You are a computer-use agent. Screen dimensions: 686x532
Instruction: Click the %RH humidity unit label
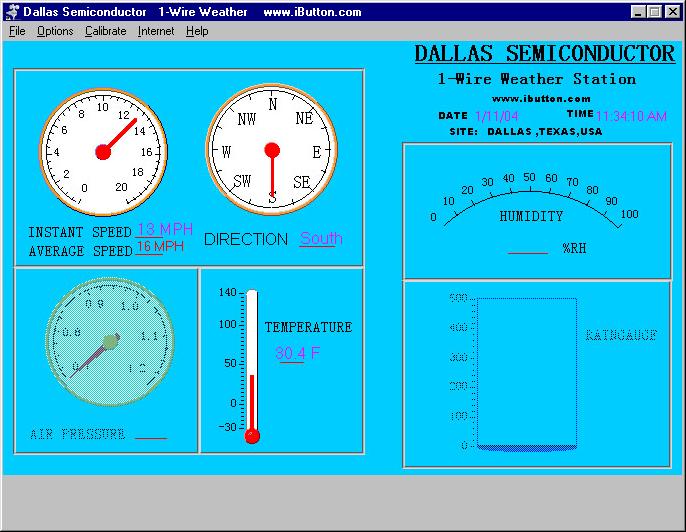tap(574, 248)
